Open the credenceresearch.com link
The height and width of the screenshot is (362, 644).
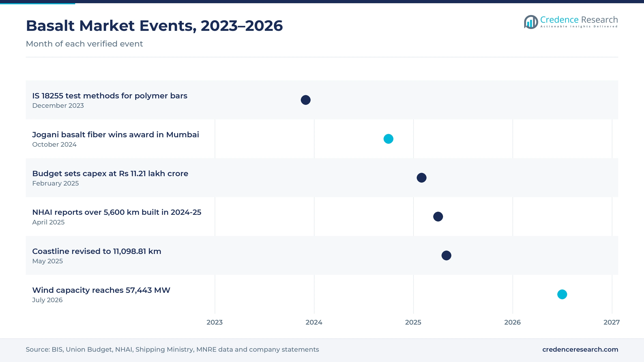[580, 349]
